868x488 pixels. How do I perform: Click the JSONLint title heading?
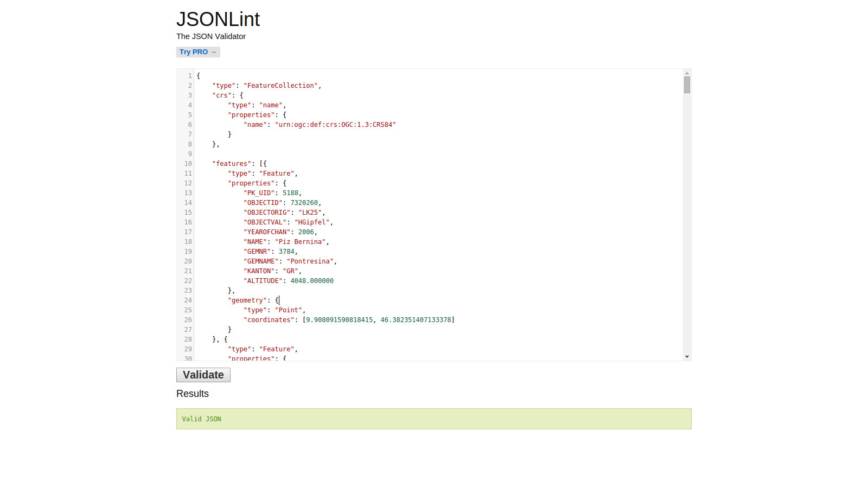218,19
